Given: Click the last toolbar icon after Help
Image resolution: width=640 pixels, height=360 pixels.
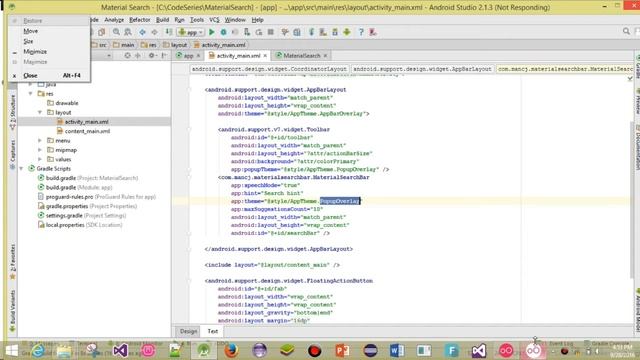Looking at the screenshot, I should pos(373,32).
